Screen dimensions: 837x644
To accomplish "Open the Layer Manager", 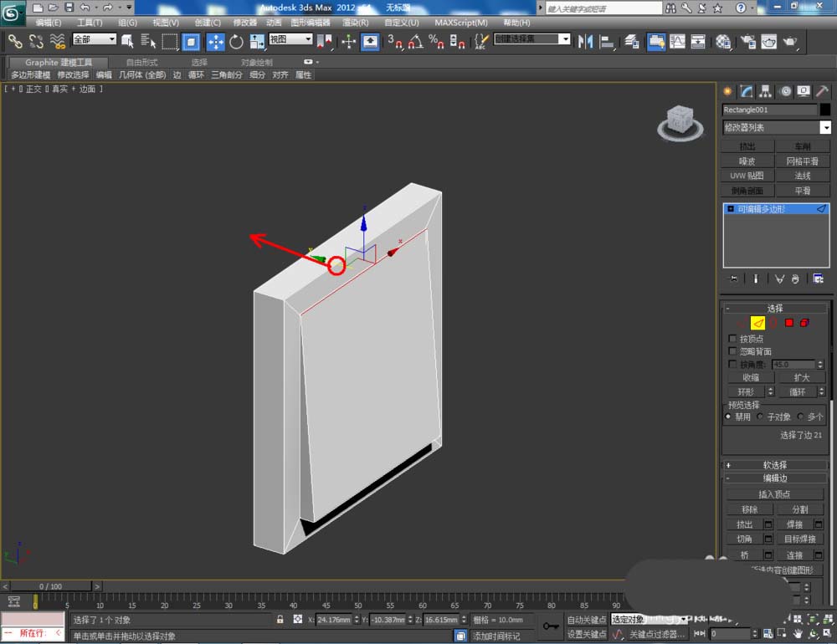I will pos(632,41).
